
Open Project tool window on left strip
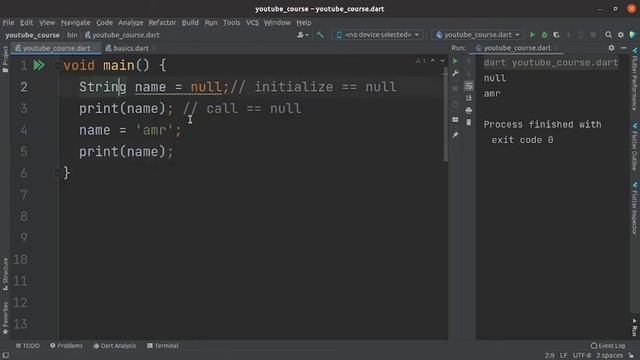click(x=5, y=60)
